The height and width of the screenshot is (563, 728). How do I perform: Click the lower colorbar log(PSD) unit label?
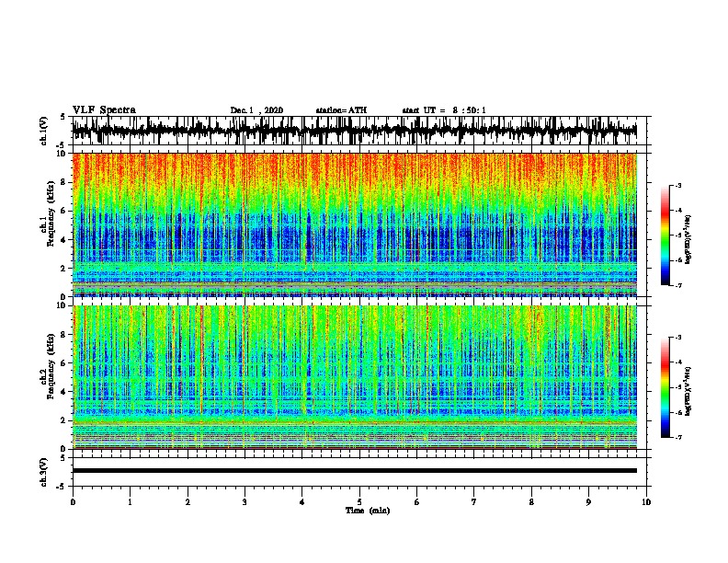coord(688,391)
